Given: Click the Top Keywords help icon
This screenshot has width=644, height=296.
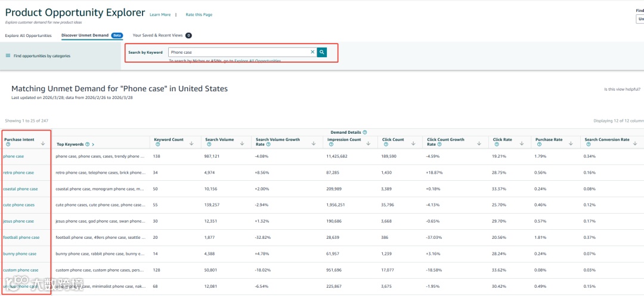Looking at the screenshot, I should (x=87, y=144).
